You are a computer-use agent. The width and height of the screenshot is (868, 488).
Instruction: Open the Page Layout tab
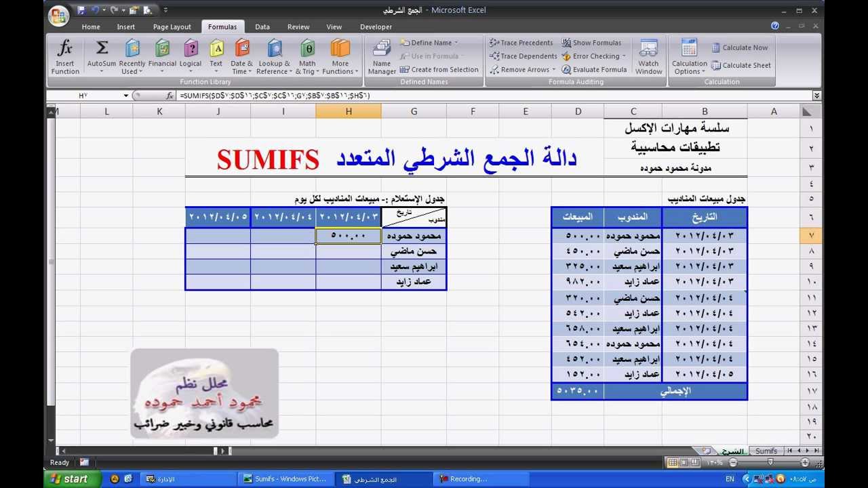(x=172, y=27)
